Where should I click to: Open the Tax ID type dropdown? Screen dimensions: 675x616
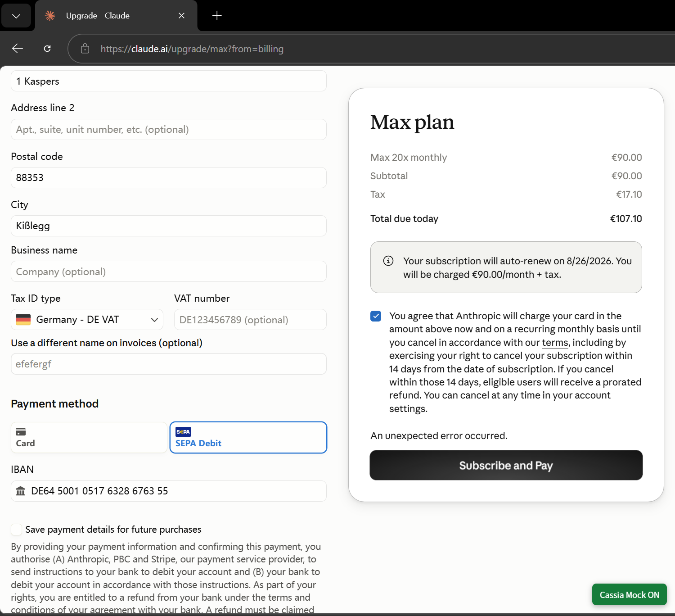[87, 320]
